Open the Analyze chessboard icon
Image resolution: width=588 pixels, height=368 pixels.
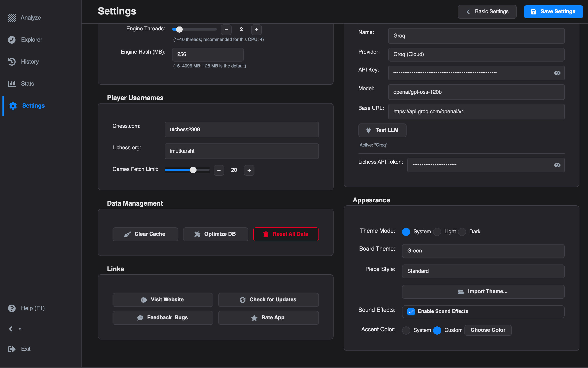pos(12,18)
